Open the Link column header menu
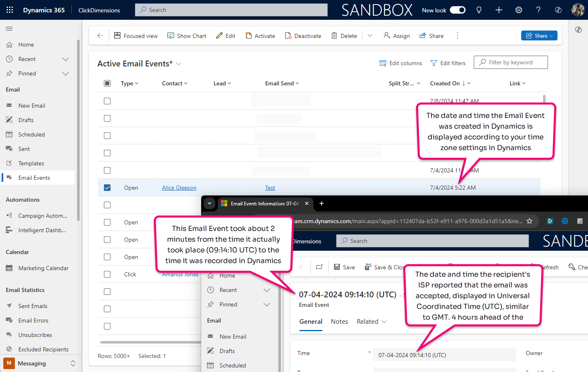Screen dimensions: 588x372 (517, 83)
